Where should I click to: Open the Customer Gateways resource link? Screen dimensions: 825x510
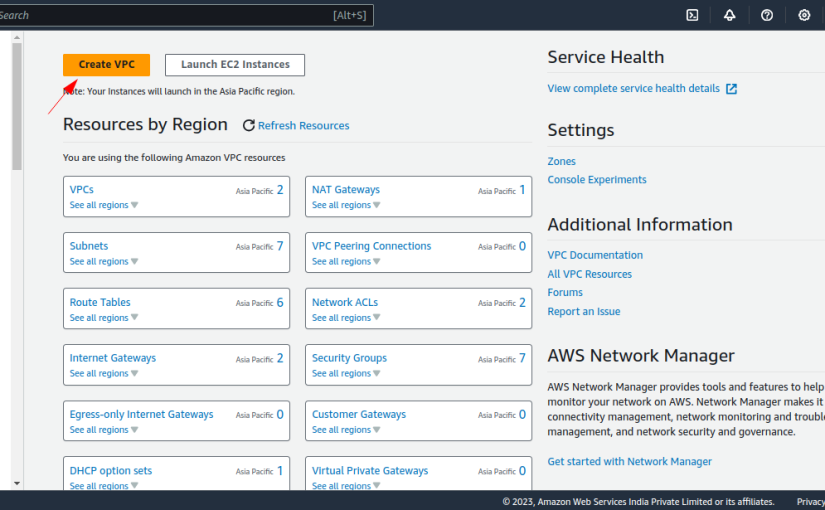point(359,414)
